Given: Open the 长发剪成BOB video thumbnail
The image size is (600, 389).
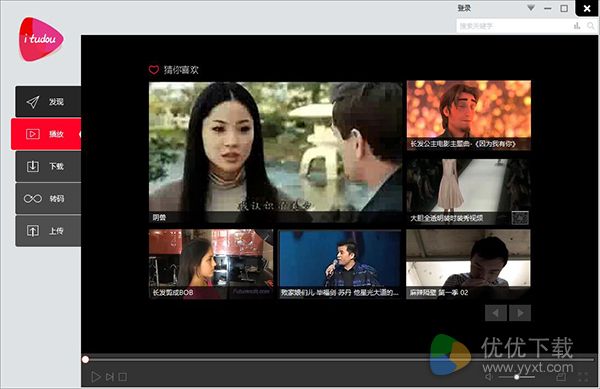Looking at the screenshot, I should coord(211,264).
